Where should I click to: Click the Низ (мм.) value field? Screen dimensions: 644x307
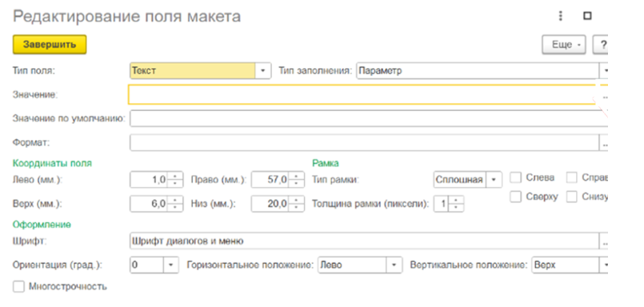[270, 204]
